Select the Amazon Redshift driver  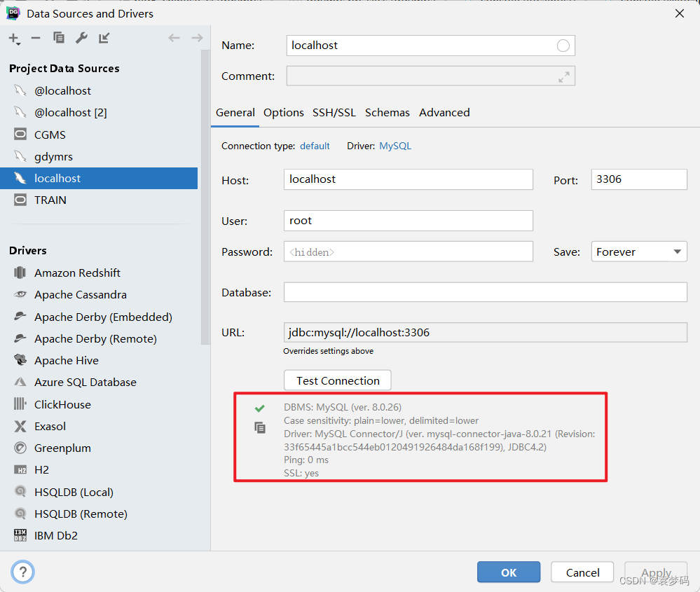click(76, 273)
